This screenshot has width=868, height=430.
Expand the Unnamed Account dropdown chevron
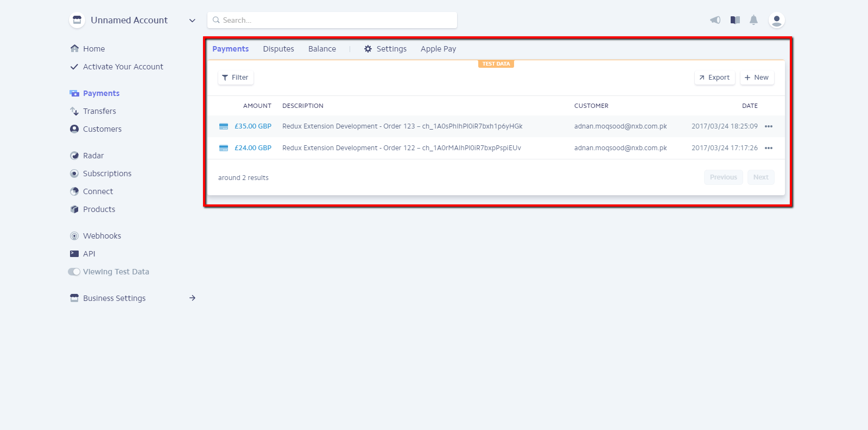pos(192,21)
